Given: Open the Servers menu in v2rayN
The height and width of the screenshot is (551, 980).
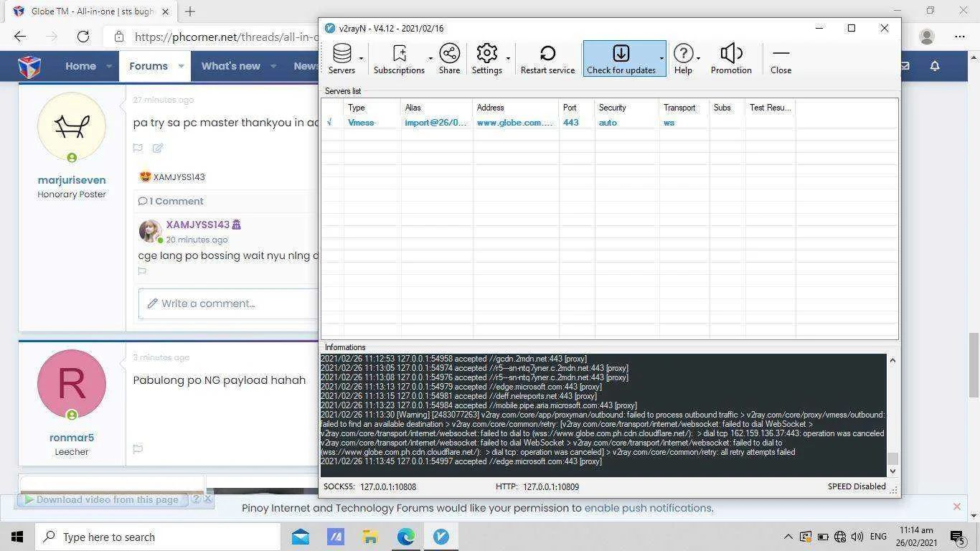Looking at the screenshot, I should 341,59.
